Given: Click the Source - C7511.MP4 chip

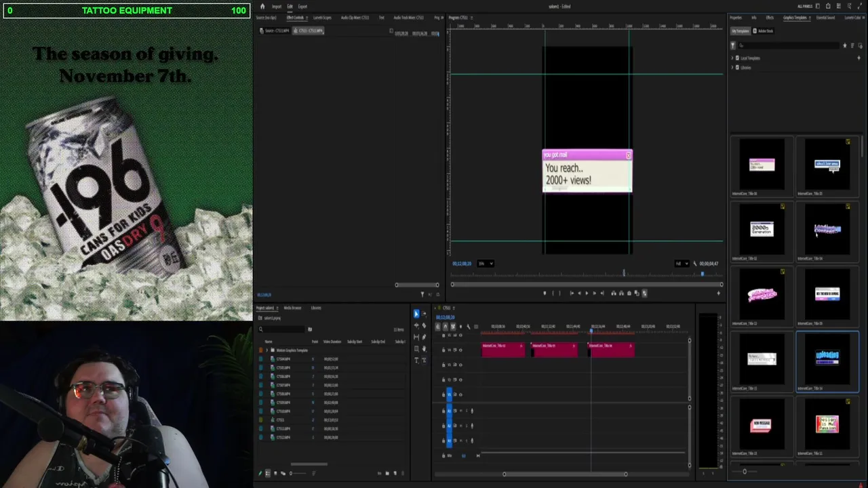Looking at the screenshot, I should pyautogui.click(x=275, y=30).
